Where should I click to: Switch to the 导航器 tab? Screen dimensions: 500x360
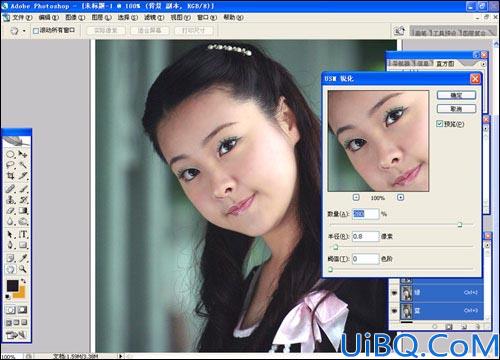[402, 63]
